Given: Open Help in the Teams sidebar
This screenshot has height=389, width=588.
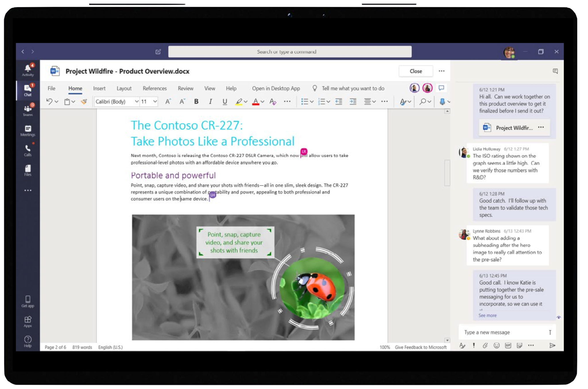Looking at the screenshot, I should (28, 341).
